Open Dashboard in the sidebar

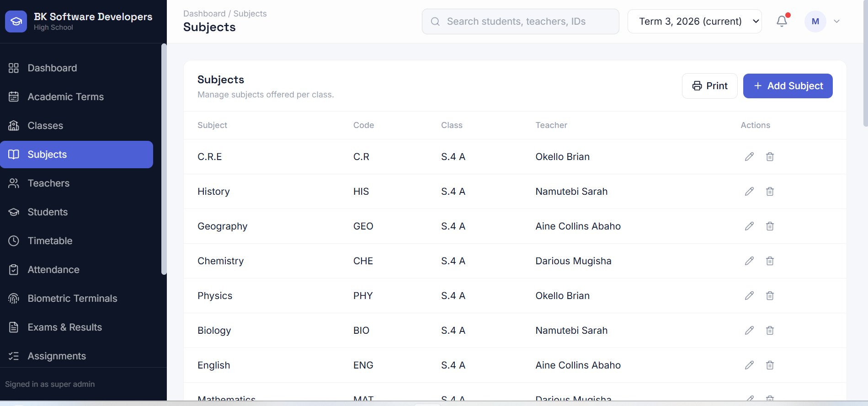[x=76, y=68]
